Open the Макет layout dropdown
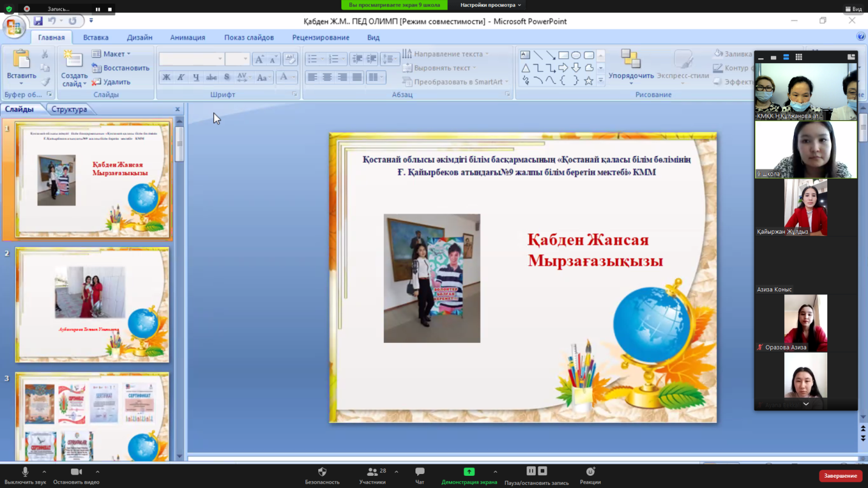 [112, 54]
